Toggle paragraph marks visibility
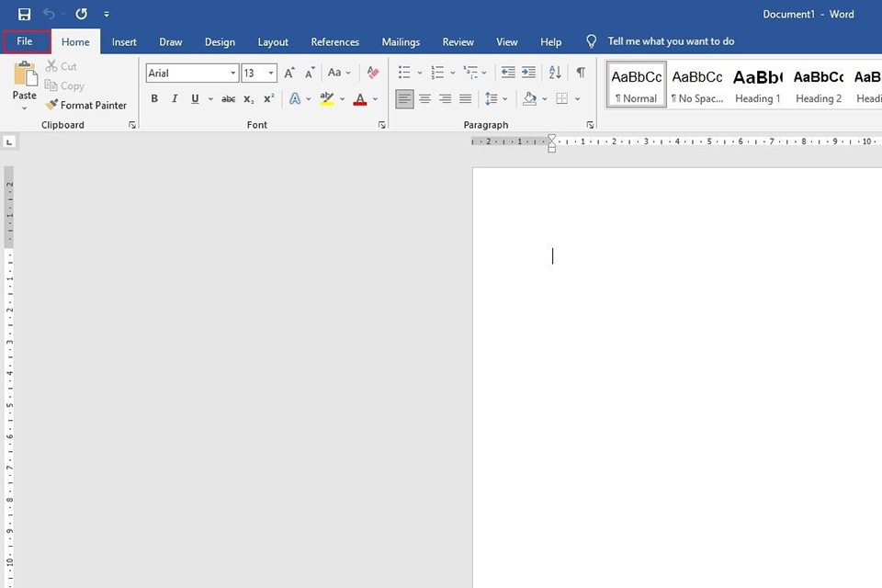This screenshot has width=882, height=588. [580, 73]
